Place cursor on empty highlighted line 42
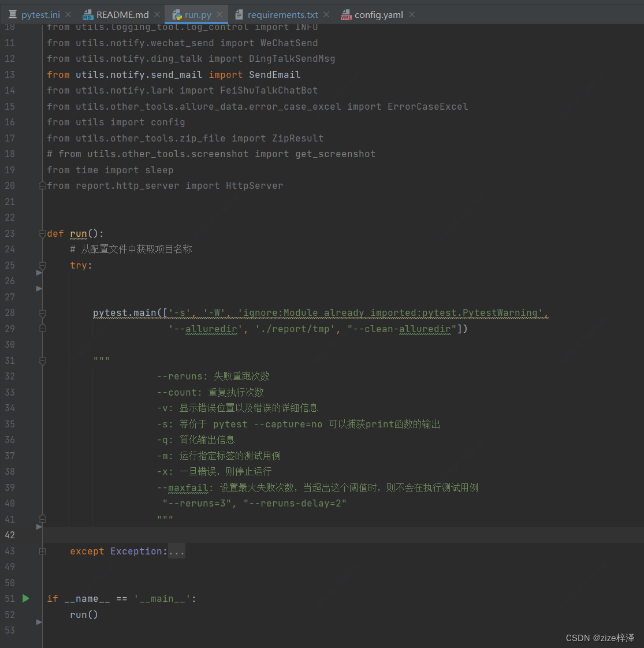The image size is (644, 648). point(343,535)
